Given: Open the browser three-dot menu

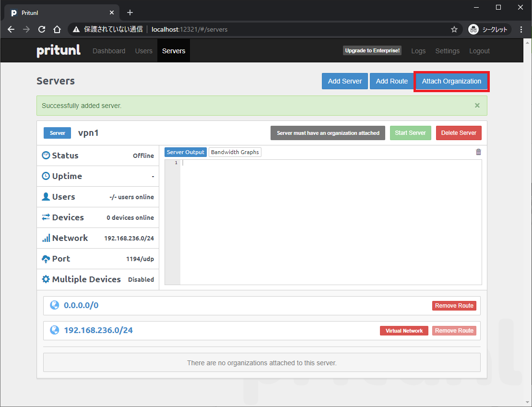Looking at the screenshot, I should 521,29.
